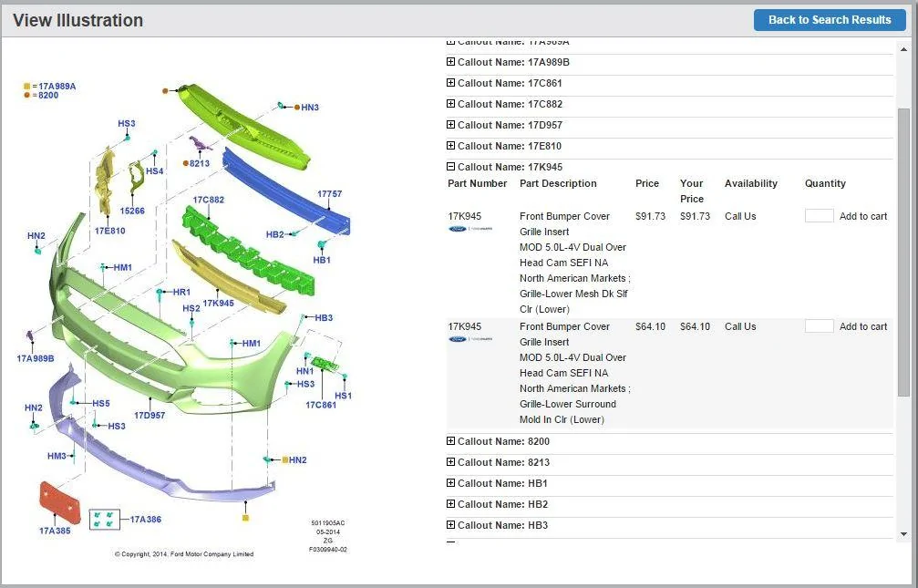The height and width of the screenshot is (588, 918).
Task: Click the HB3 bolt callout
Action: (324, 317)
